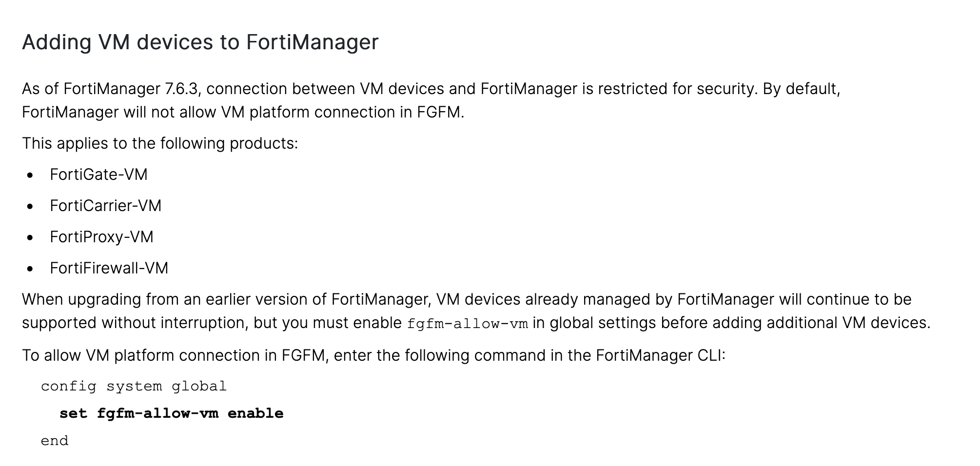980x466 pixels.
Task: Click the heading Adding VM devices to FortiManager
Action: tap(200, 42)
